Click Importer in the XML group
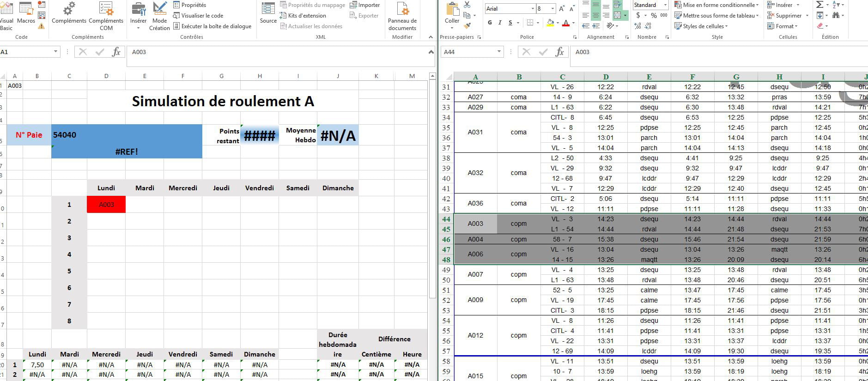868x381 pixels. pos(365,5)
